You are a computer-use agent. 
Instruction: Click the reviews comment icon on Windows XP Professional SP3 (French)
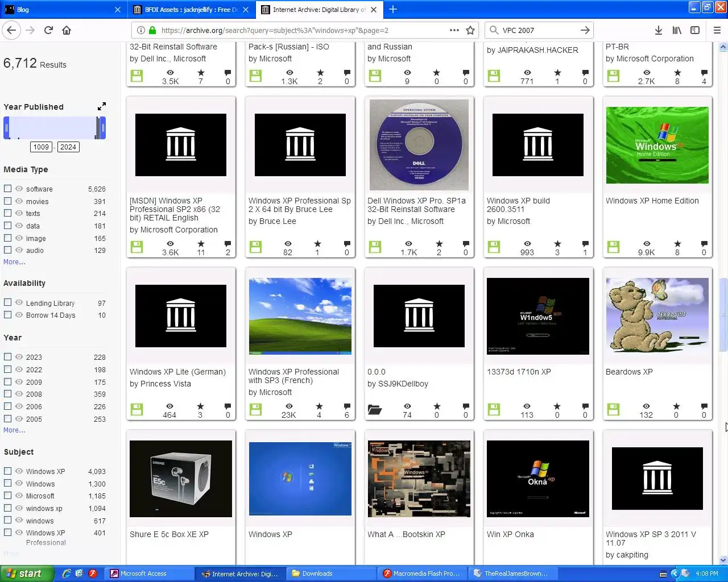pyautogui.click(x=347, y=406)
